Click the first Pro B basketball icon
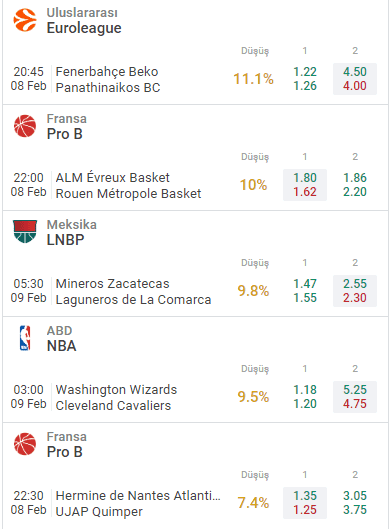Viewport: 391px width, 529px height. click(25, 126)
